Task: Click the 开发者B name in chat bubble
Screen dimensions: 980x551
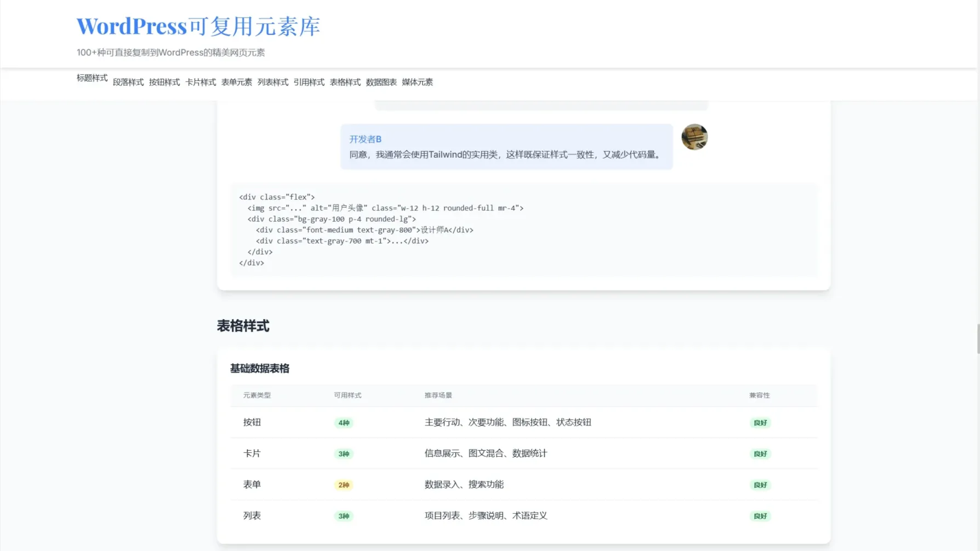Action: click(366, 139)
